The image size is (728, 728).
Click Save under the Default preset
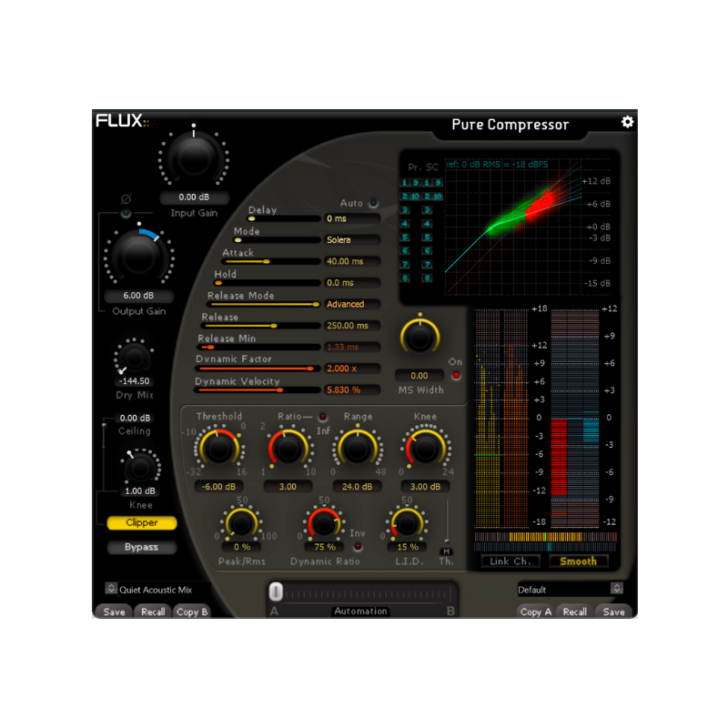tap(613, 612)
